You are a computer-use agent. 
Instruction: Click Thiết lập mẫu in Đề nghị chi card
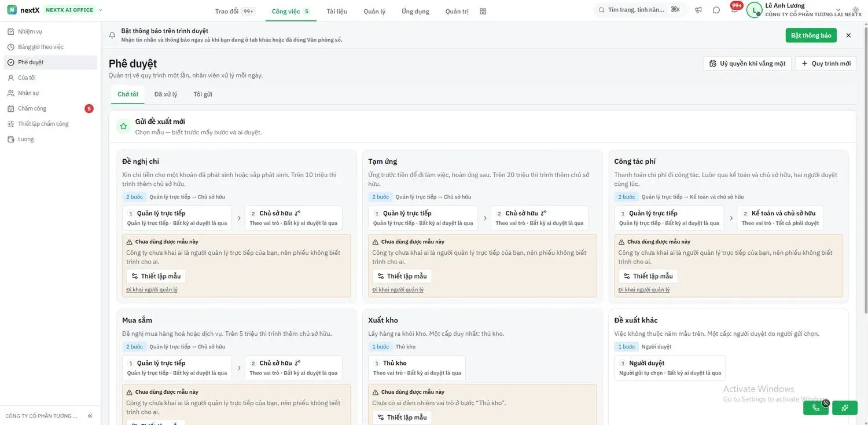point(156,276)
